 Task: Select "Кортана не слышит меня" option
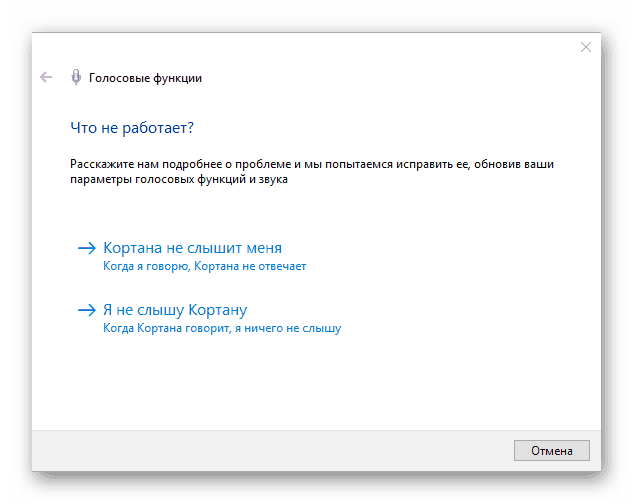tap(192, 248)
